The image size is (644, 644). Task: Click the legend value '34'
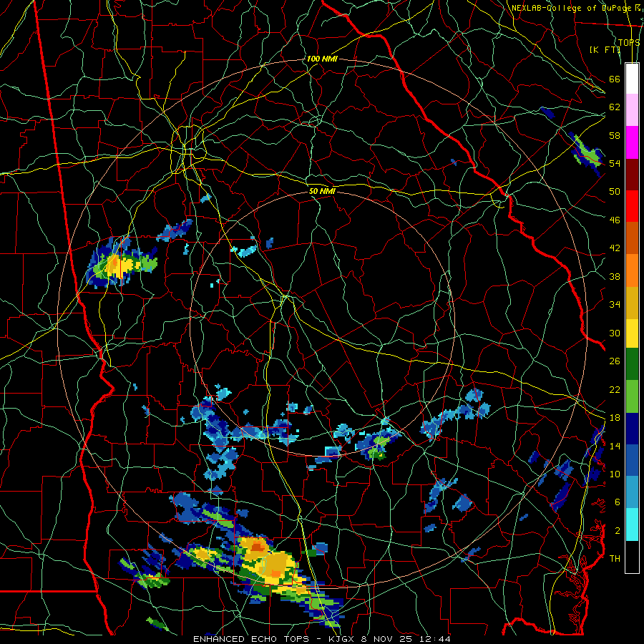[615, 305]
